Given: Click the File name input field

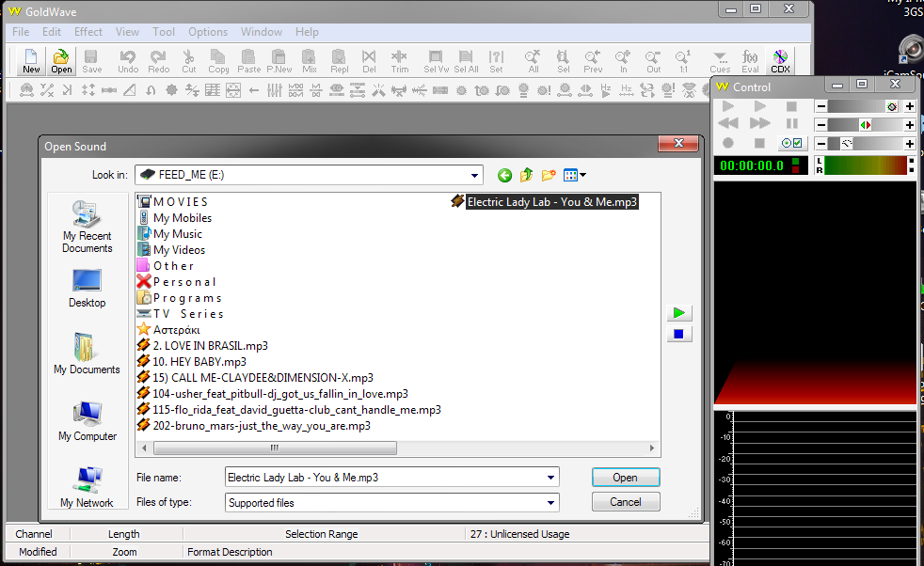Looking at the screenshot, I should (384, 478).
